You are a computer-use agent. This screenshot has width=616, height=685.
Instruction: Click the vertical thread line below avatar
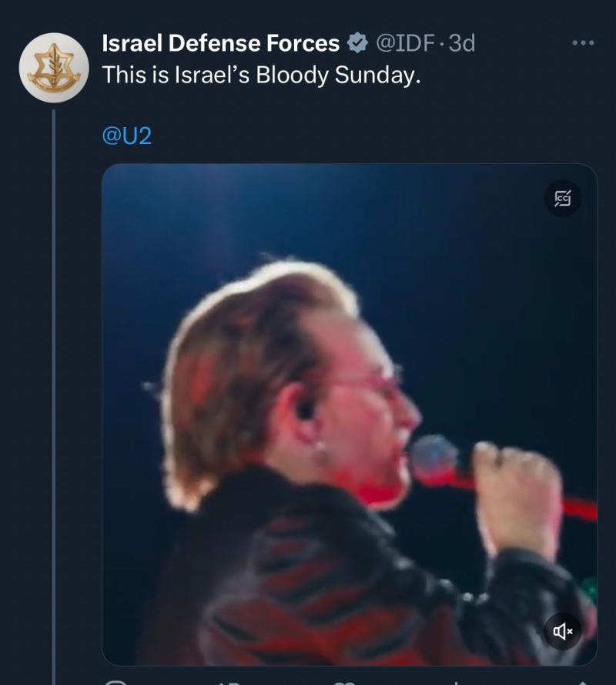[54, 385]
